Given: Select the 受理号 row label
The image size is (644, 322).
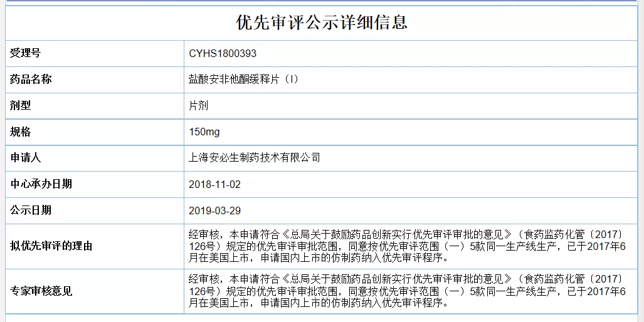Looking at the screenshot, I should tap(25, 53).
